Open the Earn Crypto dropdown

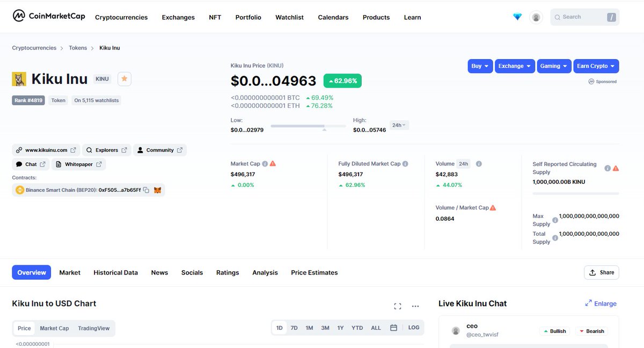(596, 66)
